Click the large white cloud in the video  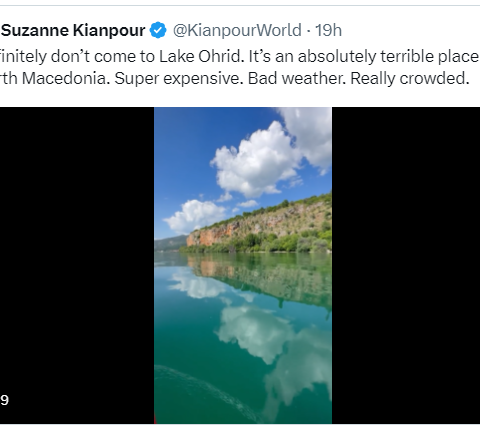257,162
